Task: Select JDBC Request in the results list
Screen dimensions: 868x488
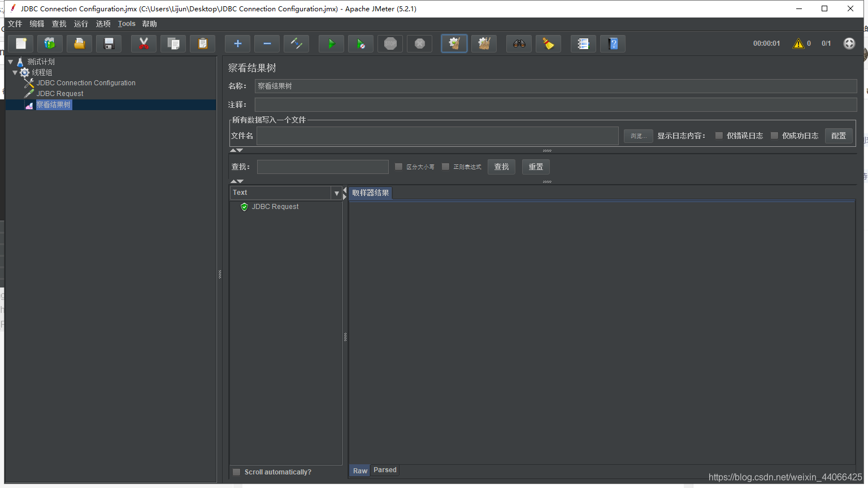Action: coord(275,207)
